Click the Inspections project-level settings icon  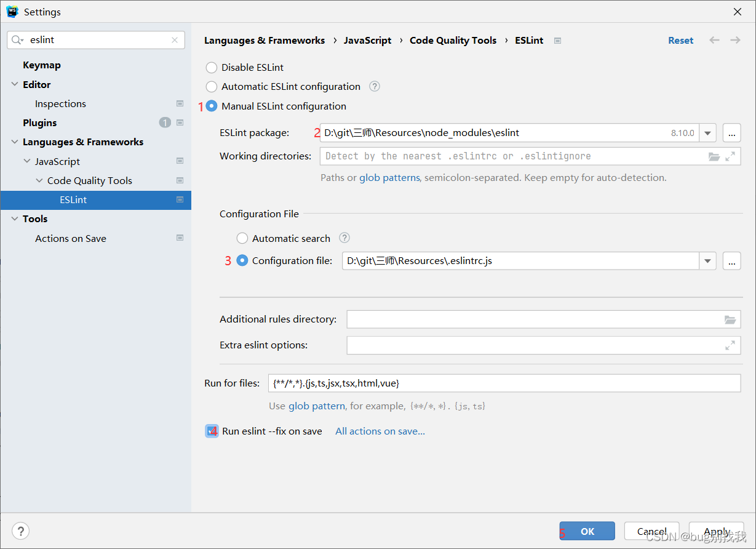pyautogui.click(x=180, y=103)
